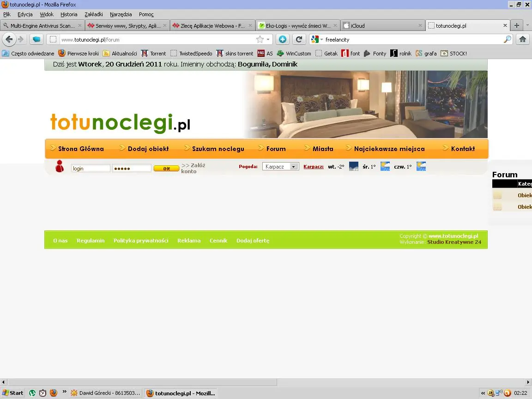Switch to the iCloud tab
Viewport: 532px width, 399px height.
[383, 25]
